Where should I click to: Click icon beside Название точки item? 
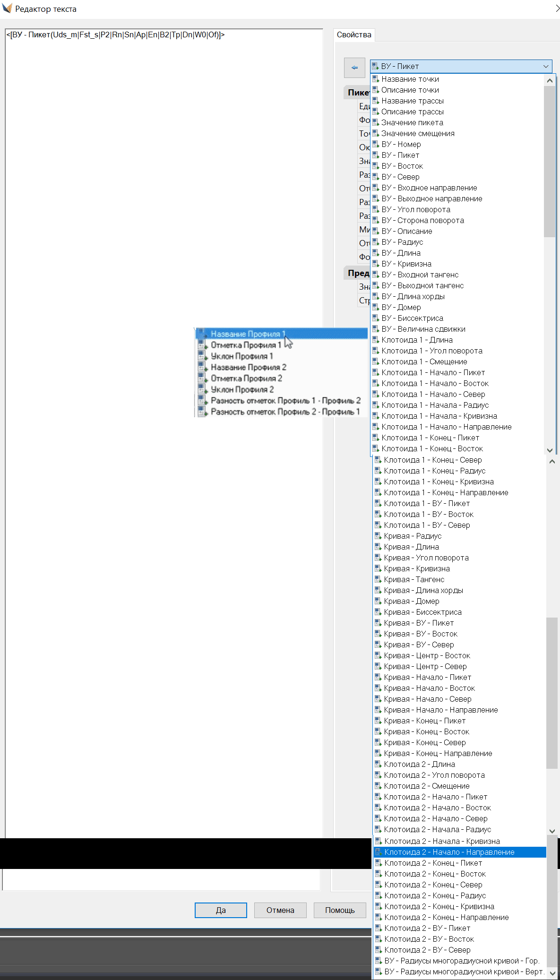tap(376, 79)
